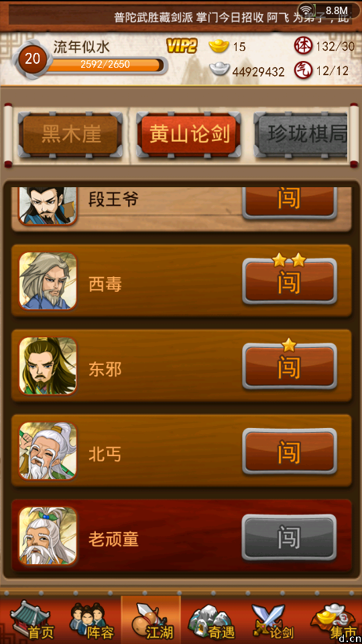Viewport: 362px width, 644px height.
Task: Switch to the 珍珑棋局 tab
Action: tap(301, 135)
